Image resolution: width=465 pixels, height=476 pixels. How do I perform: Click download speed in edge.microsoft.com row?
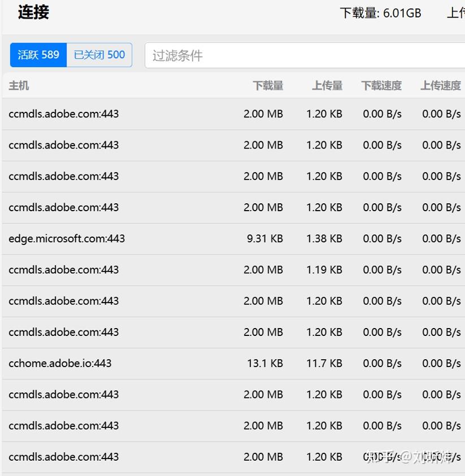tap(382, 239)
